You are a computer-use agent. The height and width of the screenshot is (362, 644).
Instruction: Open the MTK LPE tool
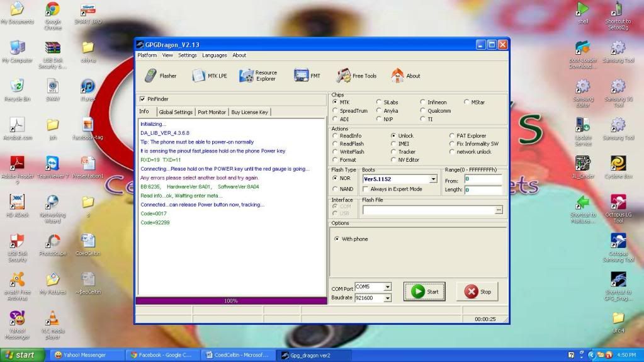(x=209, y=76)
